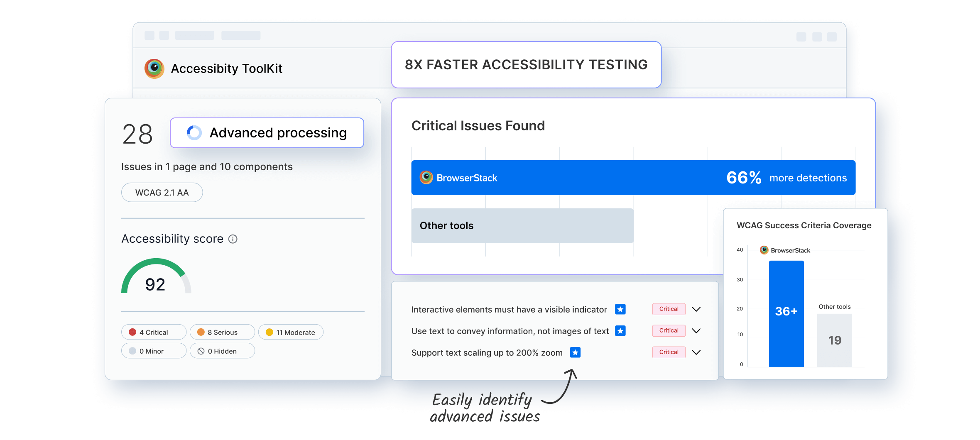The image size is (980, 440).
Task: Toggle the 0 Hidden issues filter
Action: pyautogui.click(x=222, y=351)
